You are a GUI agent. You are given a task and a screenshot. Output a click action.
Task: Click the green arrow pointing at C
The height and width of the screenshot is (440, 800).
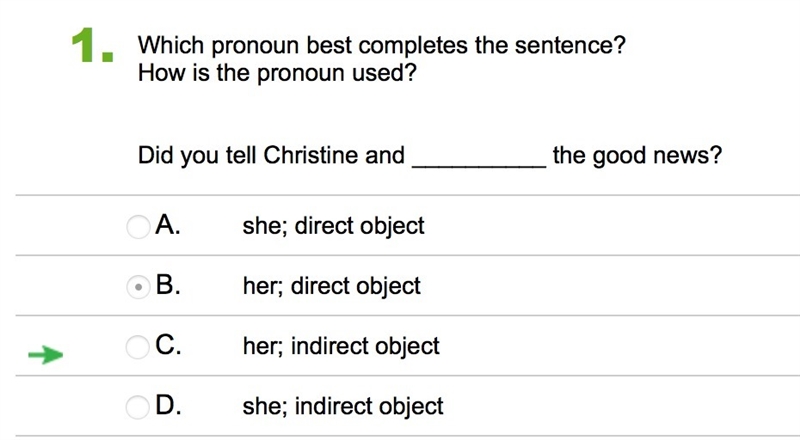(45, 355)
